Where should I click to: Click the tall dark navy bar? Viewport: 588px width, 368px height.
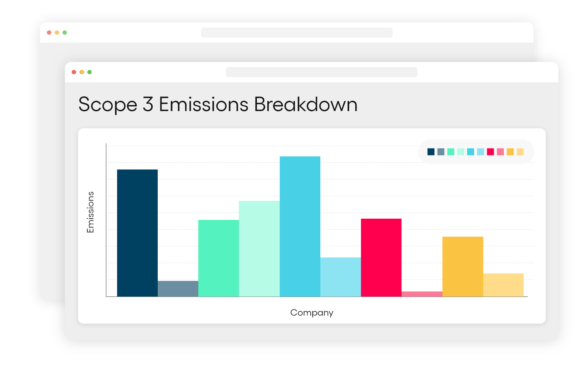coord(137,233)
